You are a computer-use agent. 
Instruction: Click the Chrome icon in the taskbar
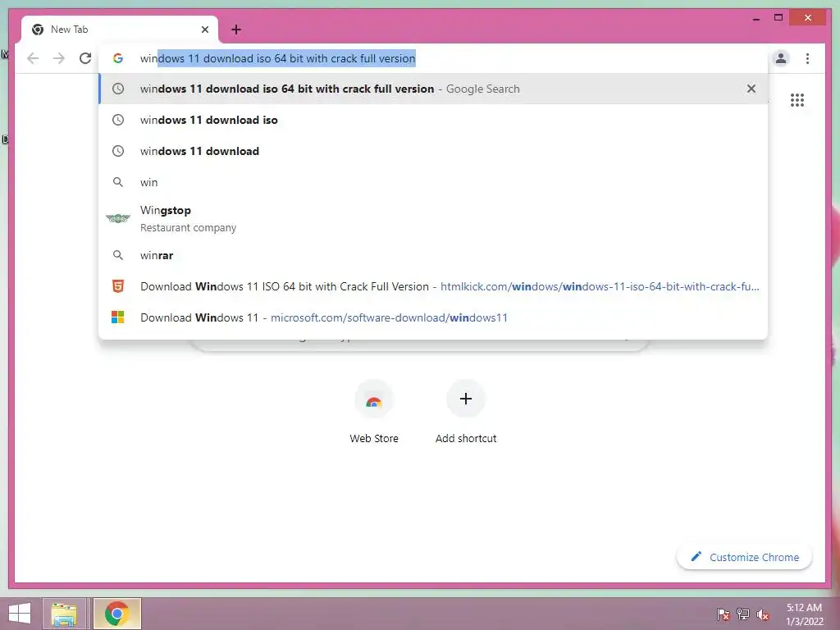click(116, 614)
